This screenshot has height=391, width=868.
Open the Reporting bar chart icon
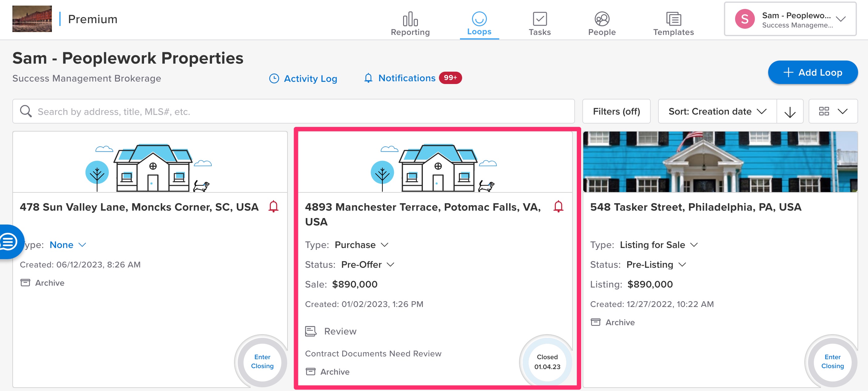[410, 19]
